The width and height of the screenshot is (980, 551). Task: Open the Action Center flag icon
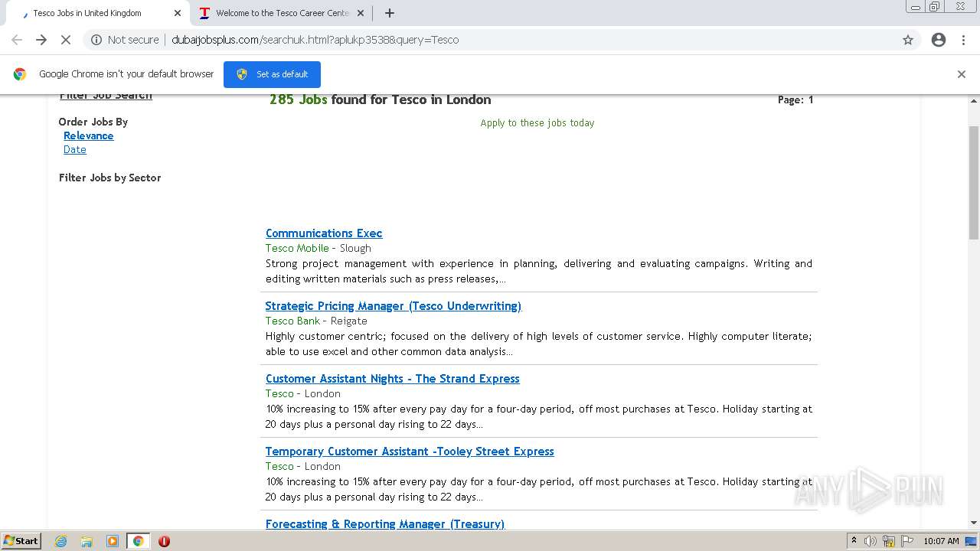pos(906,541)
